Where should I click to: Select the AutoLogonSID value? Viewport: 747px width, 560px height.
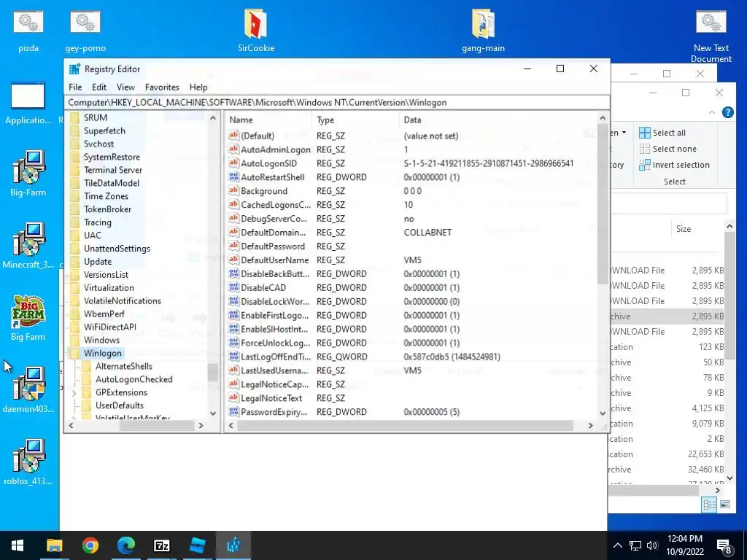(x=268, y=163)
